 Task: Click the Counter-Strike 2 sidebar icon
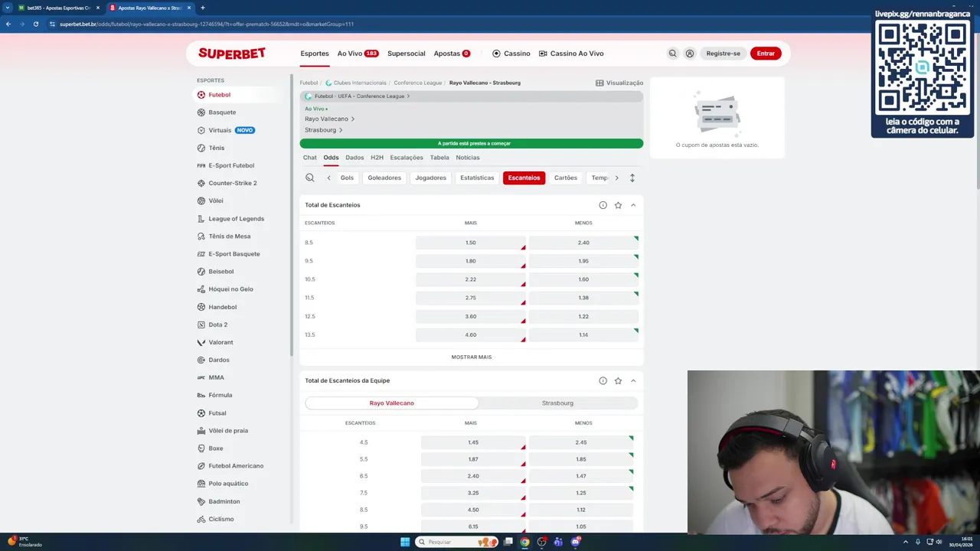[201, 183]
